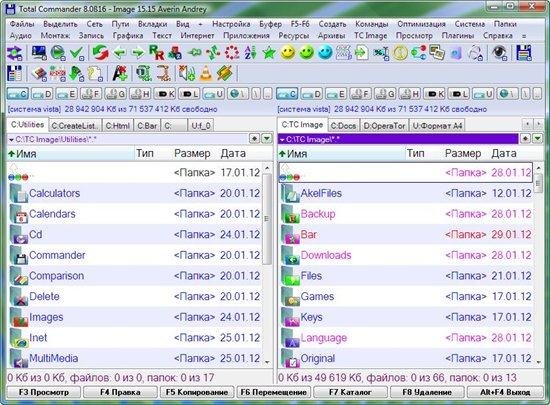Open left panel favorites star button
Viewport: 550px width, 405px height.
[254, 139]
